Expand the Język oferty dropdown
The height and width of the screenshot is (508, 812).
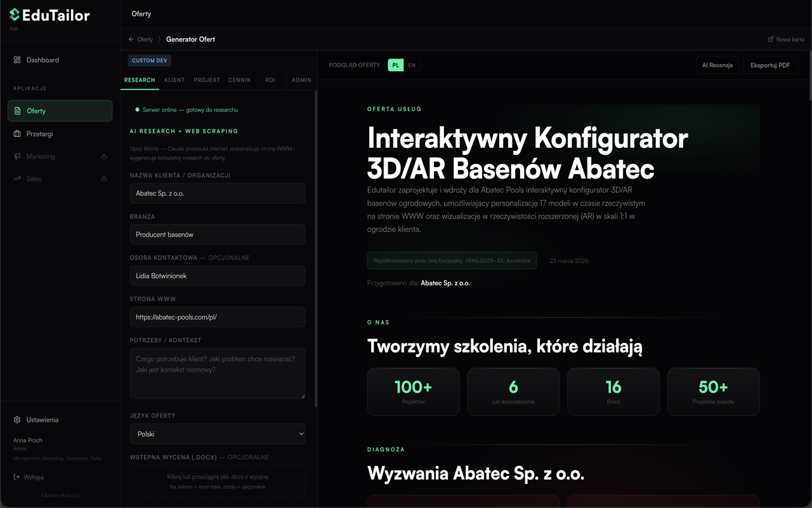(x=218, y=434)
